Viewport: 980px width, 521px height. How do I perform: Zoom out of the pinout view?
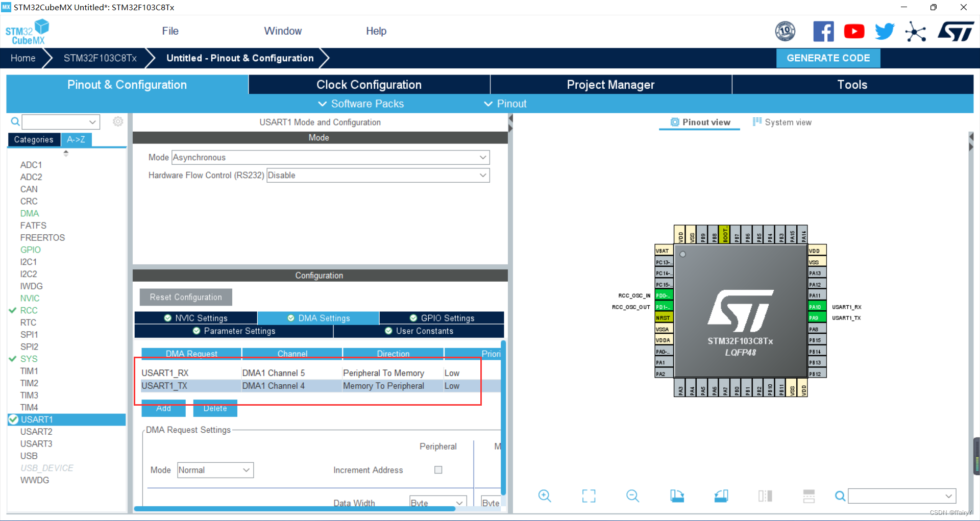(632, 495)
